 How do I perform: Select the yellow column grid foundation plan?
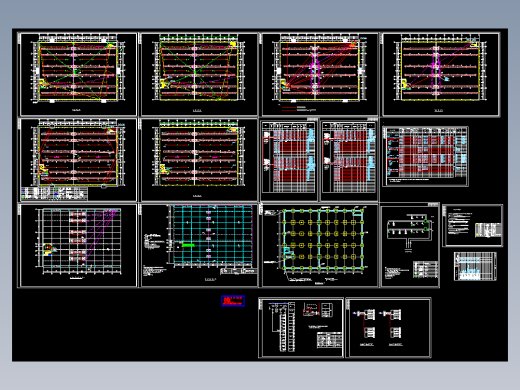(x=320, y=245)
